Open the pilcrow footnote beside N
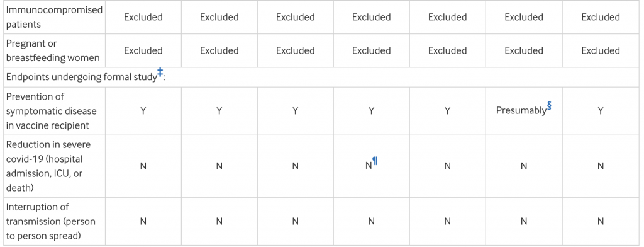The height and width of the screenshot is (247, 644). coord(375,161)
